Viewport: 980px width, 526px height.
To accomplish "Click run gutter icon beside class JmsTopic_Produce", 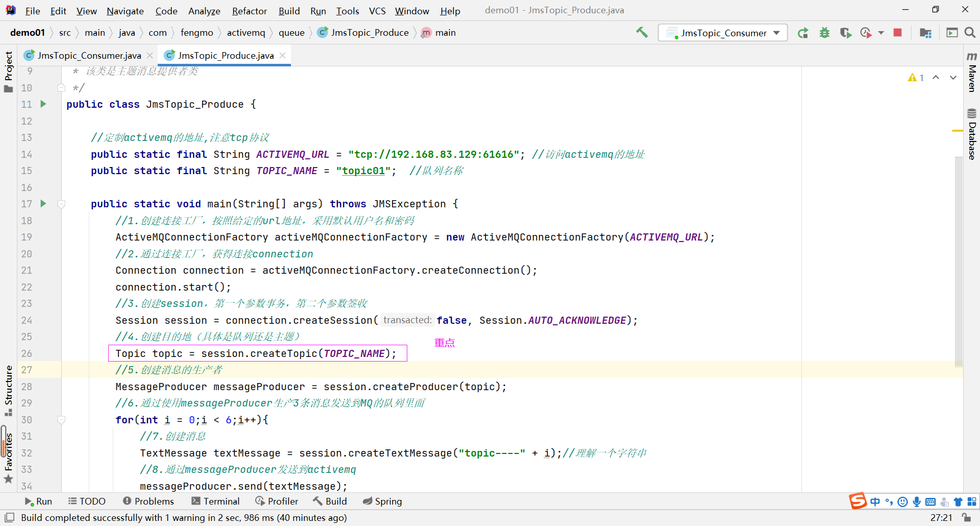I will click(43, 104).
